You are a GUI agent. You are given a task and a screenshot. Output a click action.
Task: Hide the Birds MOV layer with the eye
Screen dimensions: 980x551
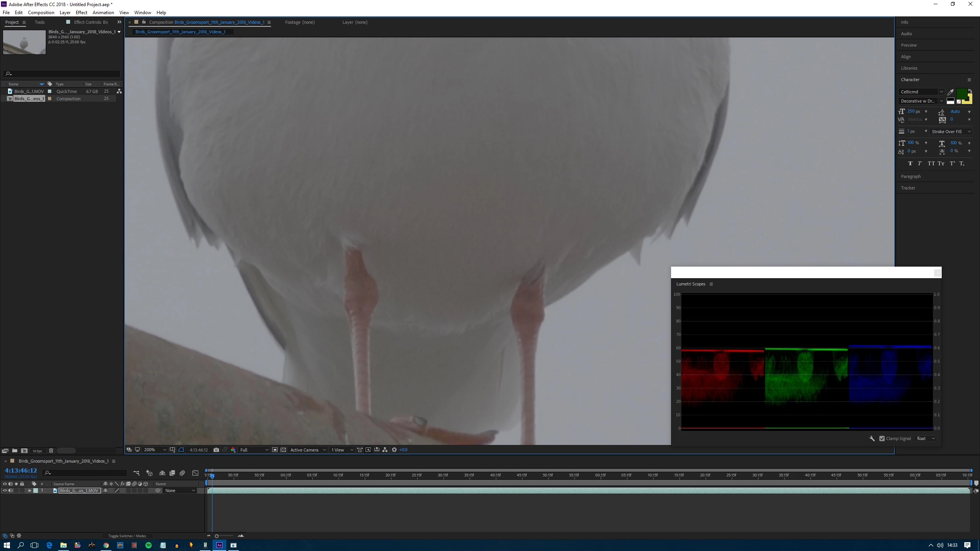(5, 491)
